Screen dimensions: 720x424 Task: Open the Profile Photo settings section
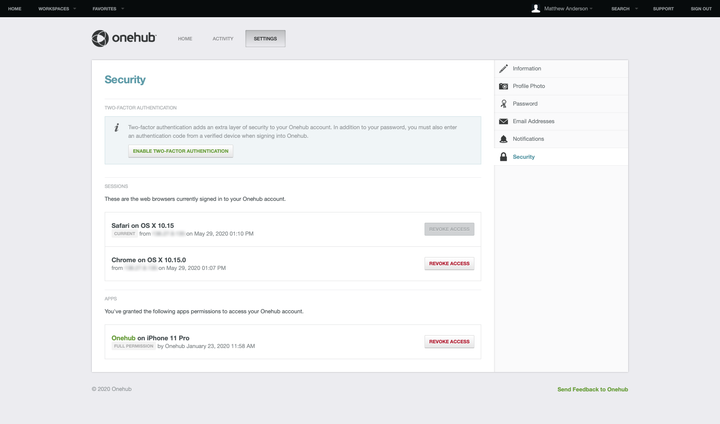click(x=561, y=86)
